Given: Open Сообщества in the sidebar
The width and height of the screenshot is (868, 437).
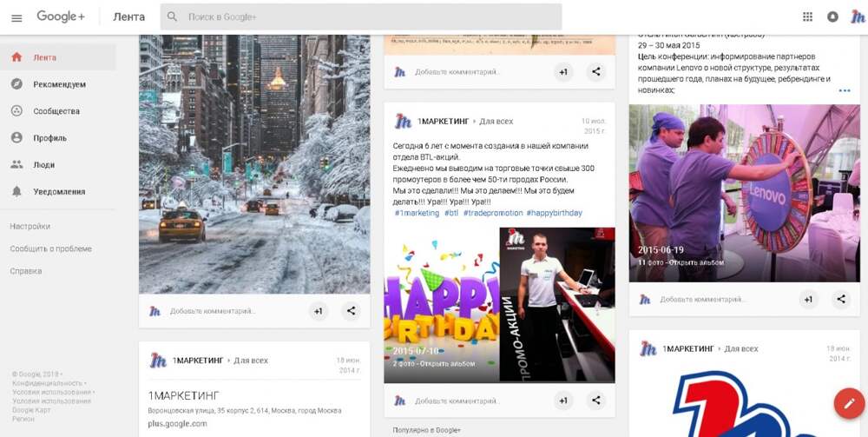Looking at the screenshot, I should [56, 111].
